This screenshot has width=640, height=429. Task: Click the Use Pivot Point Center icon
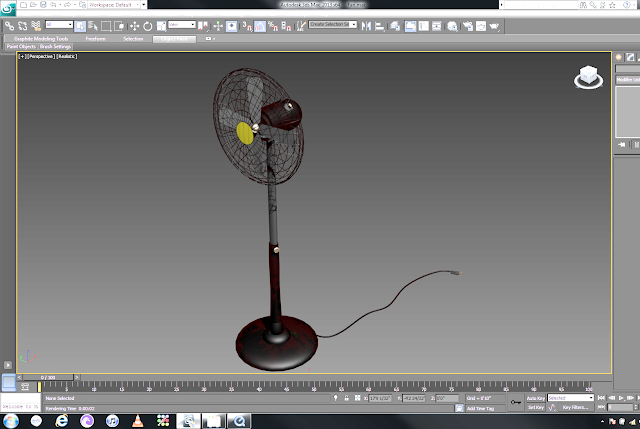coord(203,26)
